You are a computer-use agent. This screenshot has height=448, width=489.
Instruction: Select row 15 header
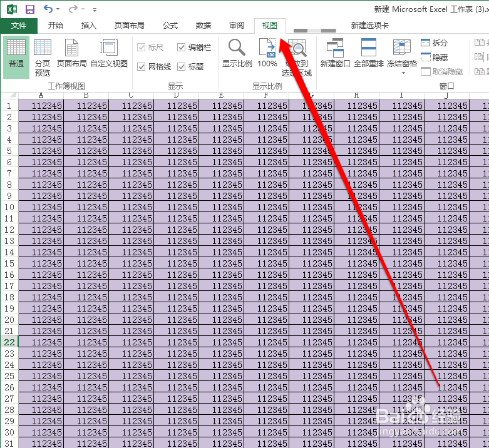coord(9,263)
